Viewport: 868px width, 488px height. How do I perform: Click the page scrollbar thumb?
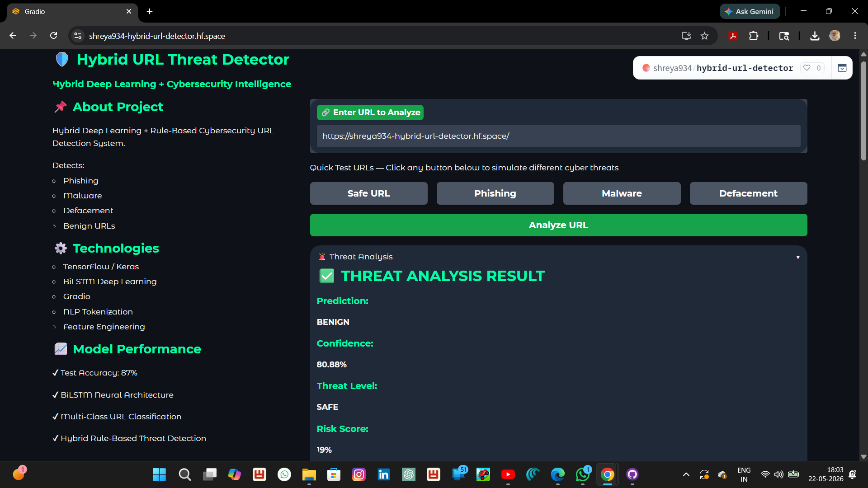coord(863,111)
